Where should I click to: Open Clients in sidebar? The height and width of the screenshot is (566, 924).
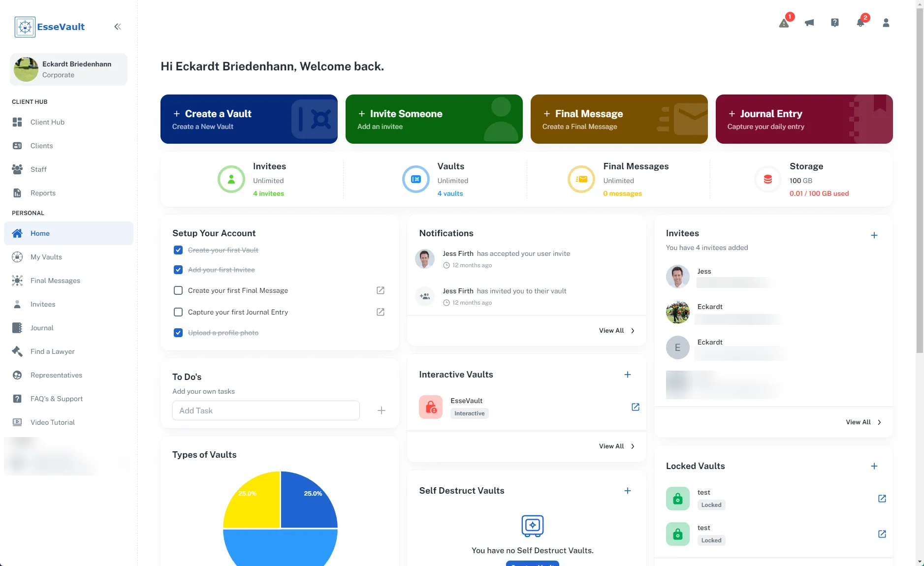pos(68,146)
